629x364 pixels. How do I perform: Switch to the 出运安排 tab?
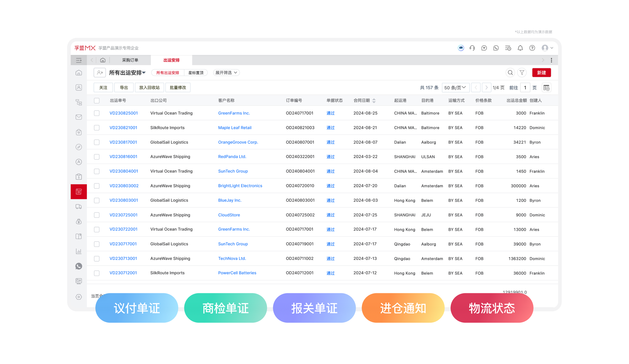coord(171,60)
